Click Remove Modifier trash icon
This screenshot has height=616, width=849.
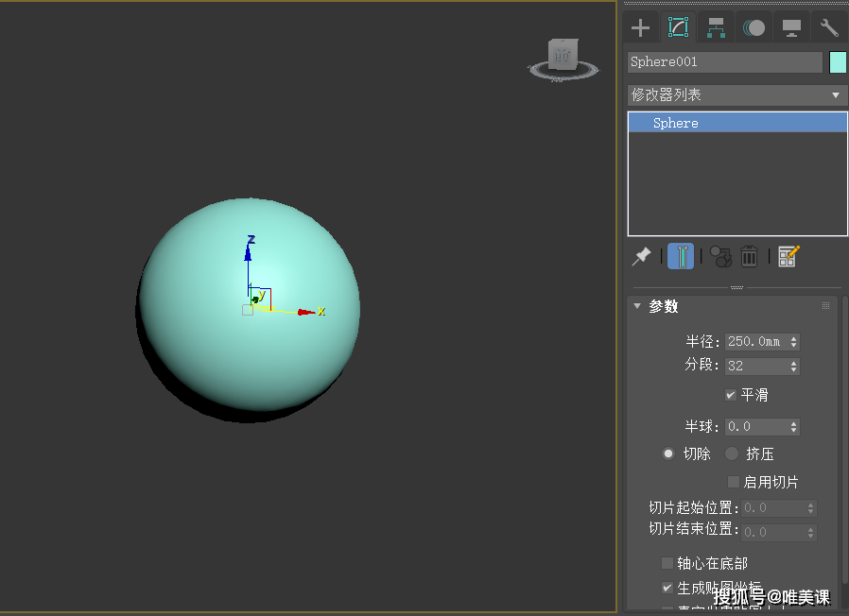point(750,257)
